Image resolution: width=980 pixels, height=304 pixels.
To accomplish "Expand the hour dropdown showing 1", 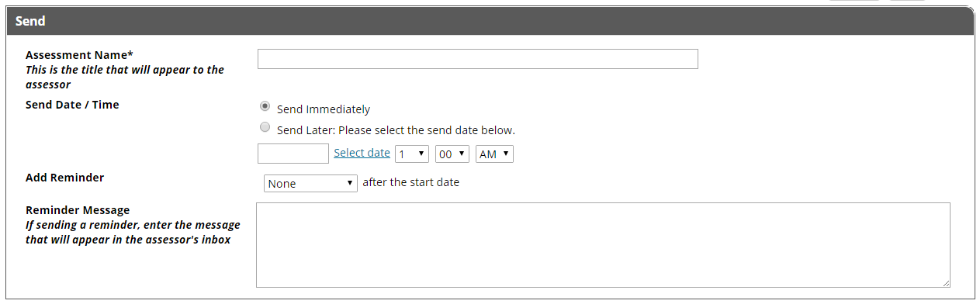I will coord(412,154).
